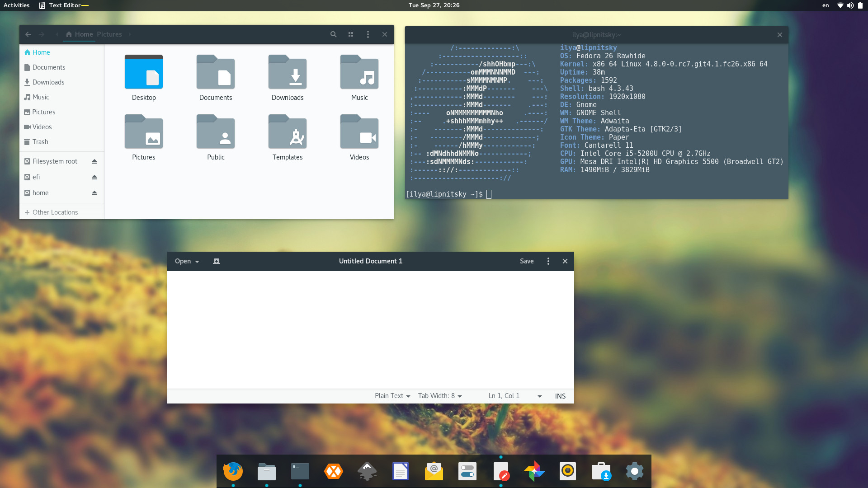Screen dimensions: 868x488
Task: Open file manager three-dot menu
Action: (x=368, y=34)
